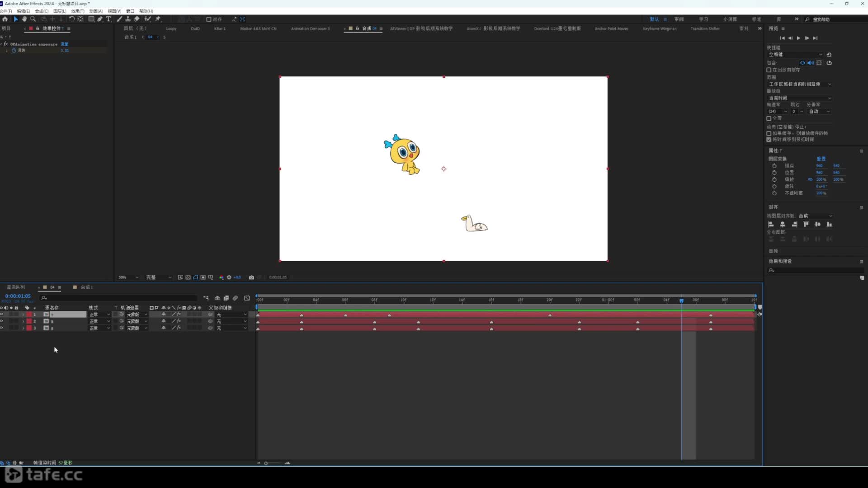Open channel and color management settings
The image size is (868, 488).
click(x=222, y=277)
